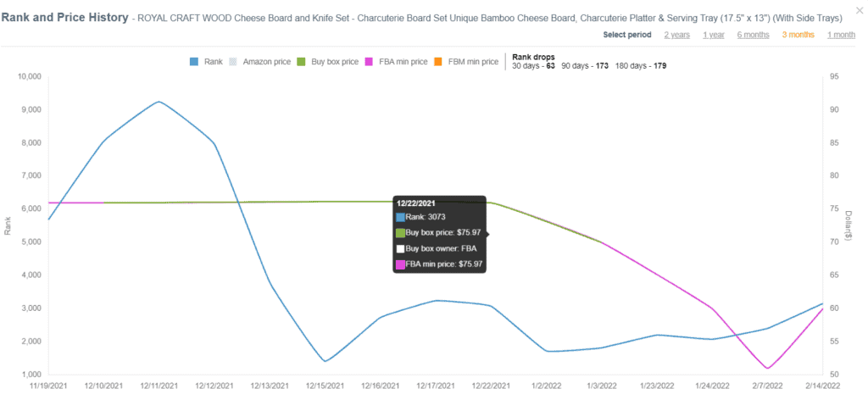Click the FBA price low point at 2/7/2022
Screen dimensions: 868x400
point(768,369)
